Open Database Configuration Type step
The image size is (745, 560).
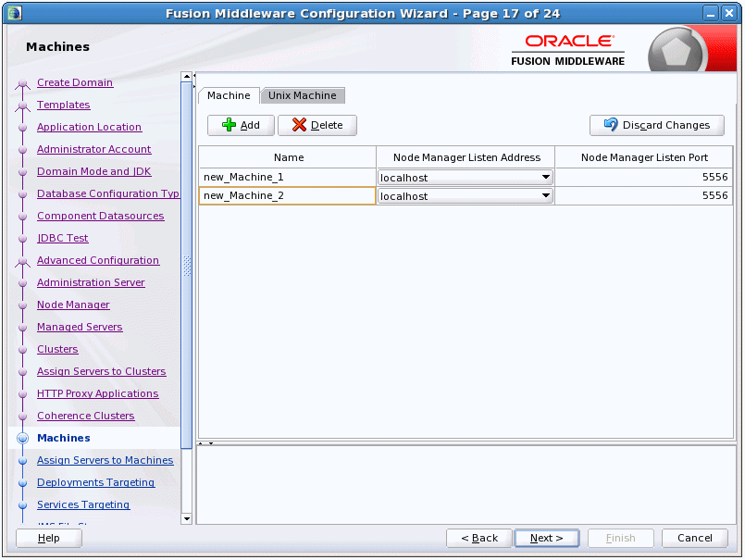[108, 193]
